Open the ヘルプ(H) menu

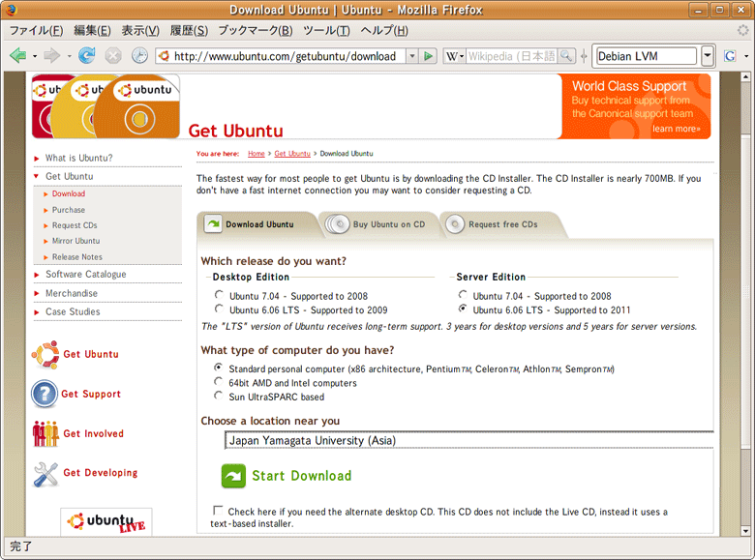pos(384,30)
